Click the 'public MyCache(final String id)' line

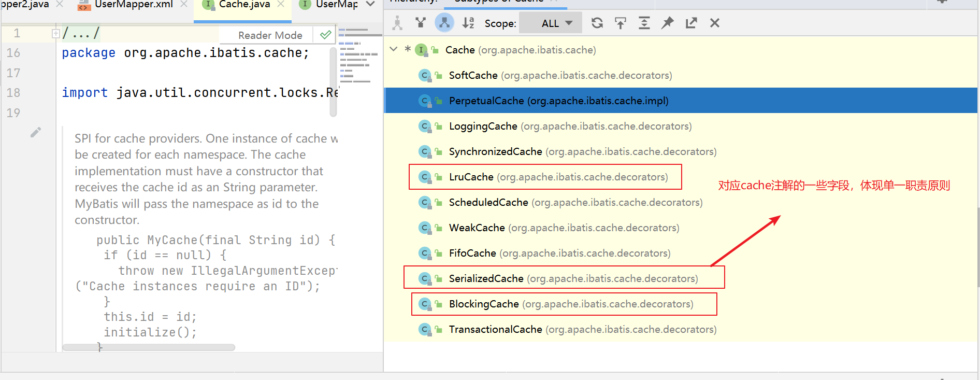coord(216,240)
